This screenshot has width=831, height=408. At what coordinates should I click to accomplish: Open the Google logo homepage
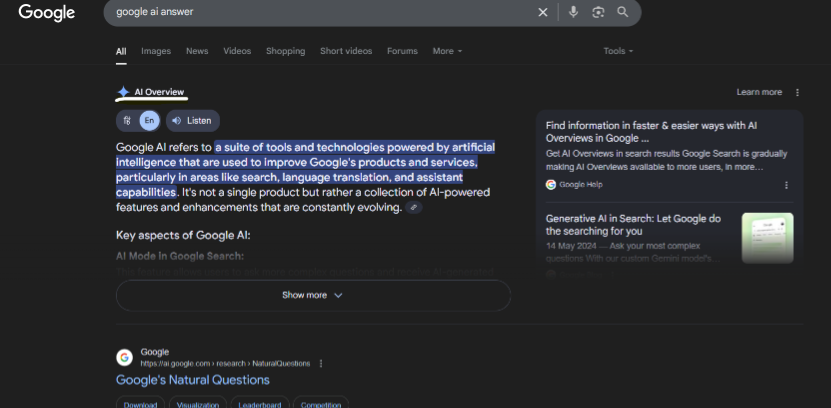[x=47, y=12]
